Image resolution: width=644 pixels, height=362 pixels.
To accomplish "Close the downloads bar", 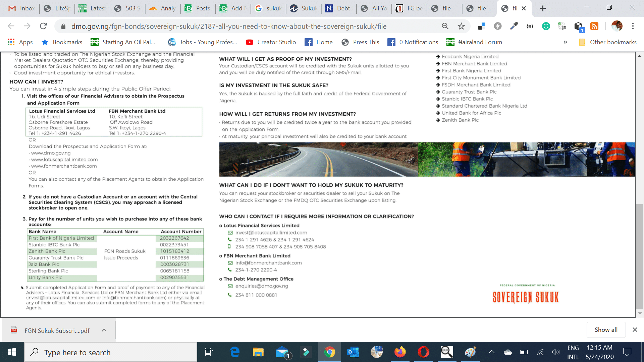I will click(x=635, y=330).
